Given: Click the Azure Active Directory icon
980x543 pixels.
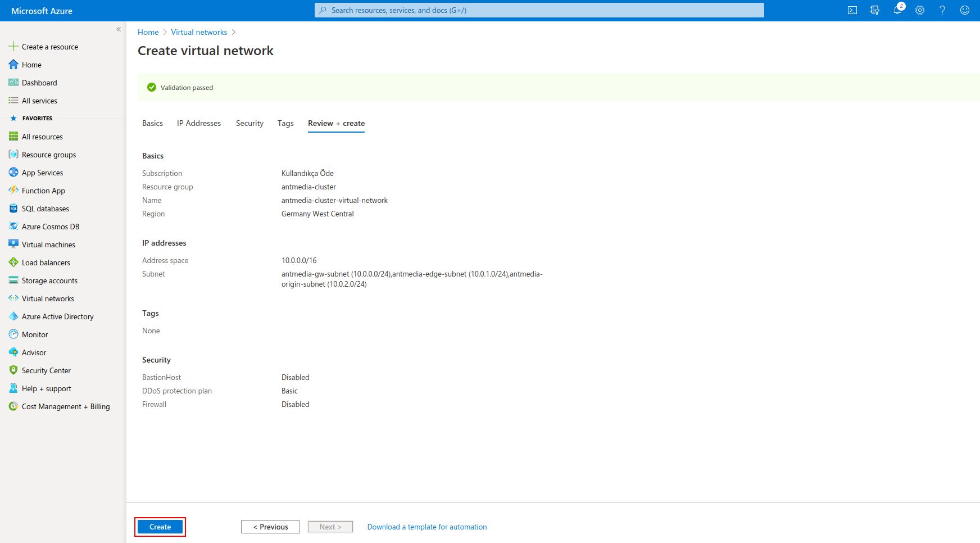Looking at the screenshot, I should tap(13, 316).
